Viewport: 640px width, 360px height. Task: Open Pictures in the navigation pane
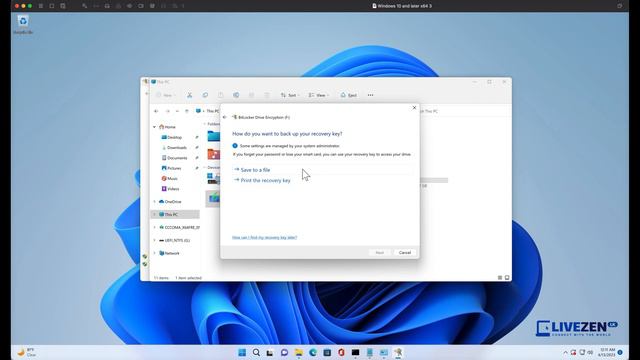coord(171,168)
